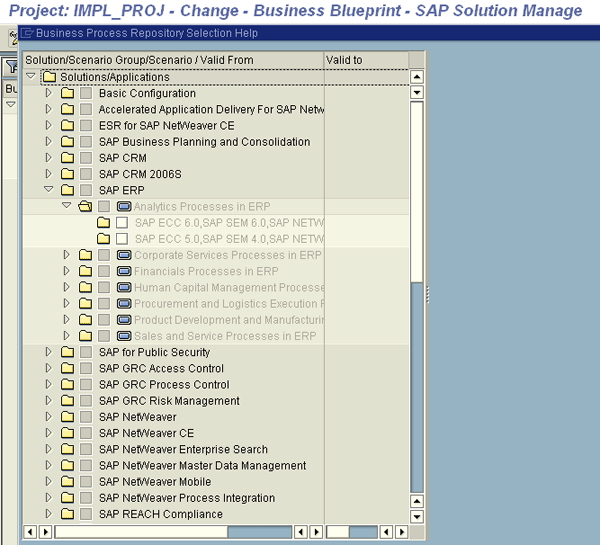Viewport: 600px width, 545px height.
Task: Collapse the SAP ERP node
Action: [x=49, y=189]
